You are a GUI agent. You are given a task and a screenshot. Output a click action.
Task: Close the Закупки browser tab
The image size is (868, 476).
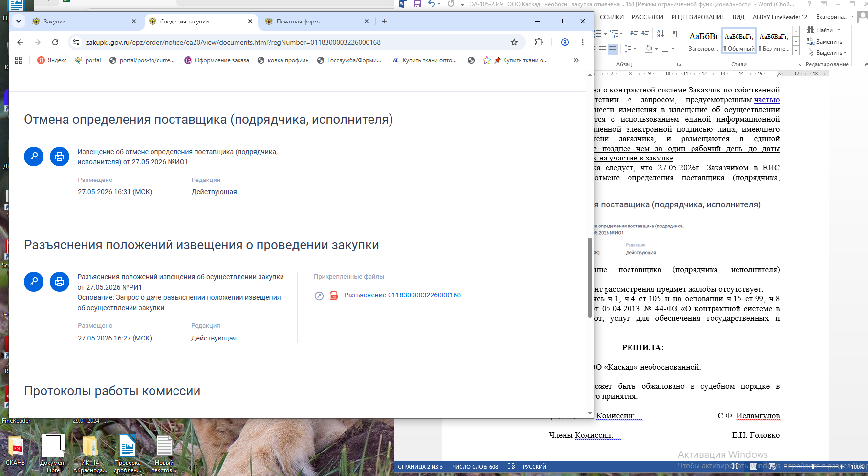tap(134, 21)
